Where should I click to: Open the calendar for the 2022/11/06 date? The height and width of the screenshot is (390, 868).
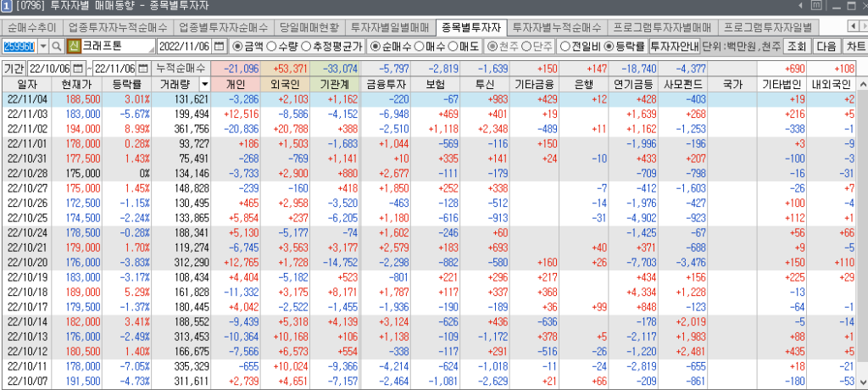pyautogui.click(x=220, y=46)
